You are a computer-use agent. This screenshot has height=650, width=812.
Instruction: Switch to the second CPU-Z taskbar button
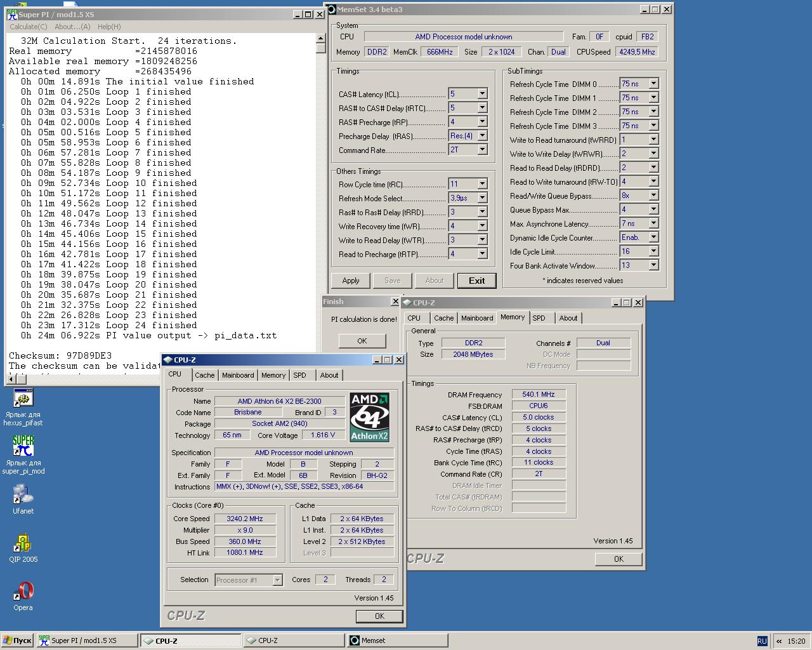pos(294,640)
